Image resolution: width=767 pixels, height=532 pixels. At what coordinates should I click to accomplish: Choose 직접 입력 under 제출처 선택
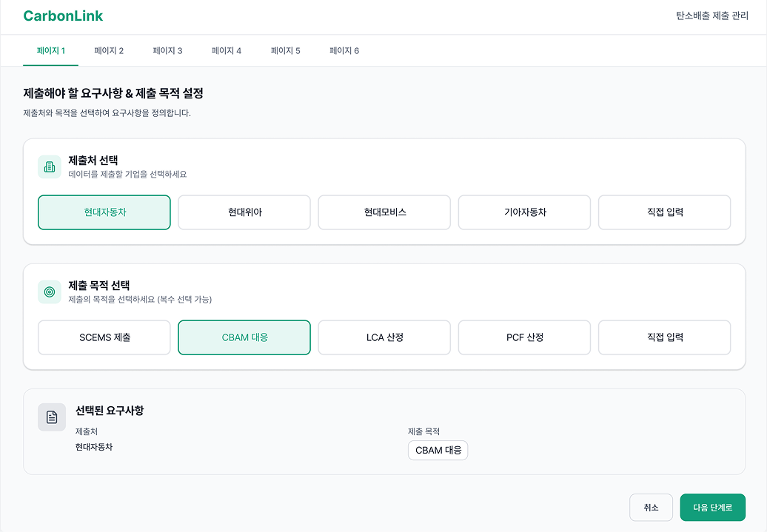coord(663,212)
